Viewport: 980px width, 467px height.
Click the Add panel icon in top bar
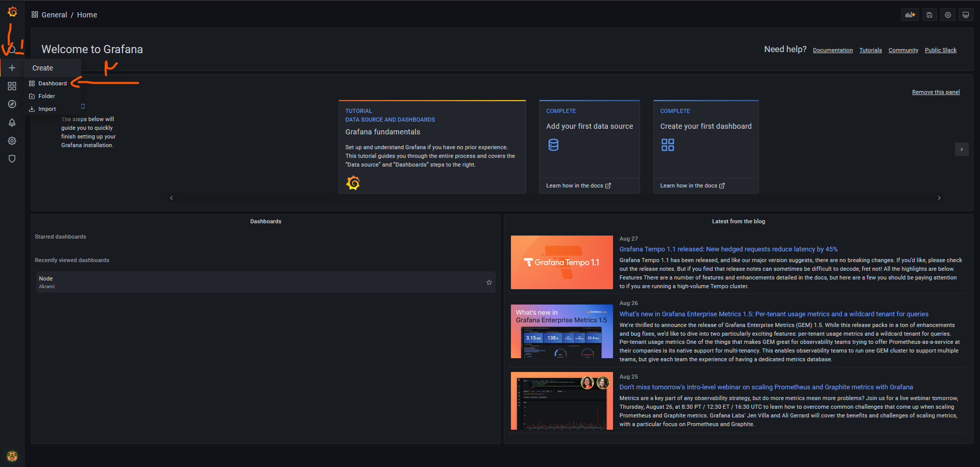pyautogui.click(x=910, y=15)
